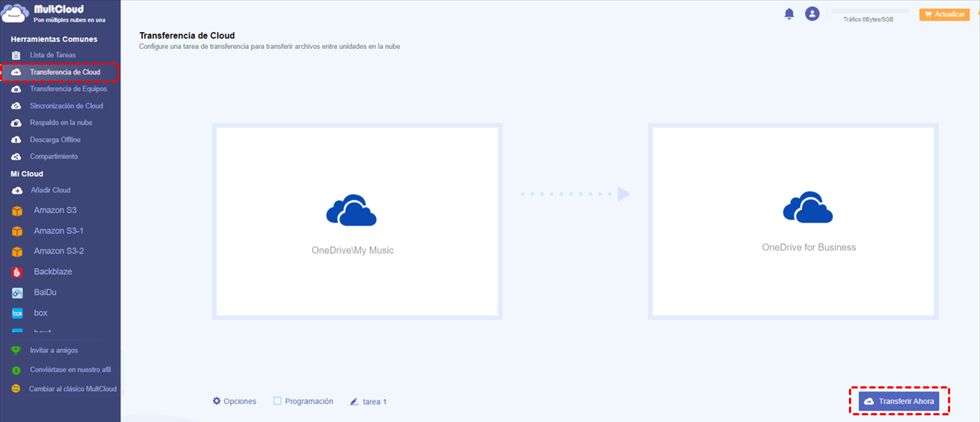The width and height of the screenshot is (980, 422).
Task: Click the Amazon S3-1 cube icon
Action: [17, 231]
